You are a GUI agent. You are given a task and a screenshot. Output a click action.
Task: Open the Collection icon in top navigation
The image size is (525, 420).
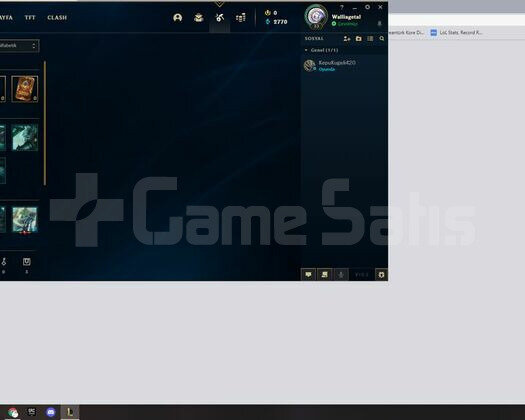point(199,17)
